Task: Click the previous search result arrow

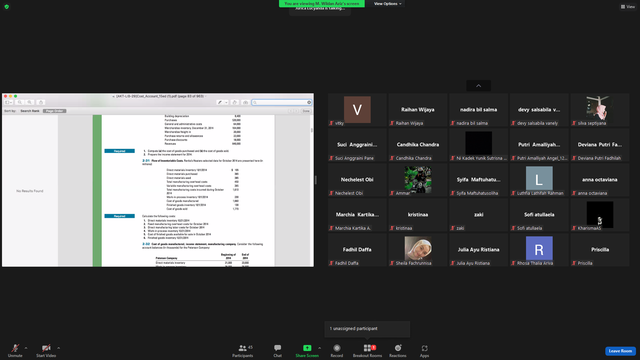Action: pyautogui.click(x=290, y=111)
